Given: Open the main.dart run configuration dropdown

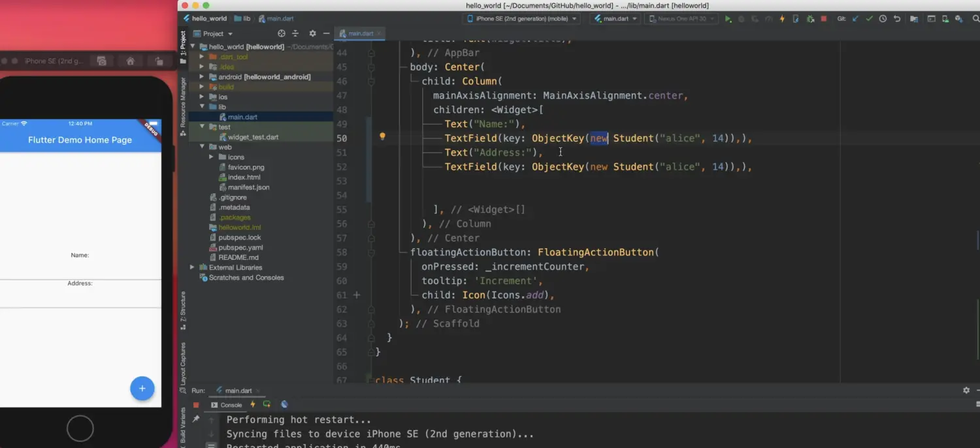Looking at the screenshot, I should click(x=616, y=19).
